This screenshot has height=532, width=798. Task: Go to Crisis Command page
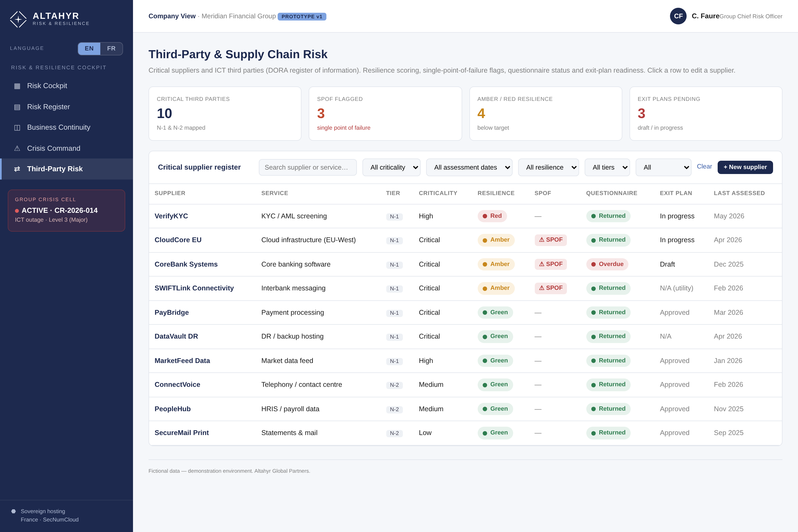click(x=66, y=148)
